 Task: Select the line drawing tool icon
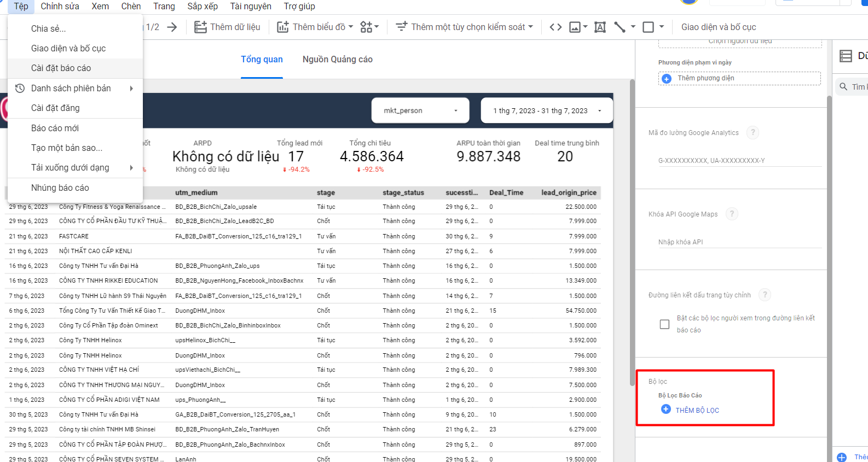(x=620, y=27)
